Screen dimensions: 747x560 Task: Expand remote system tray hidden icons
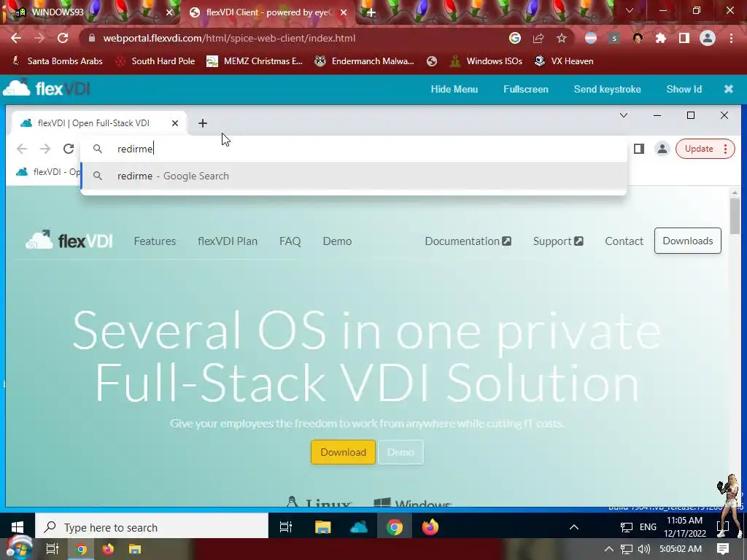point(574,527)
